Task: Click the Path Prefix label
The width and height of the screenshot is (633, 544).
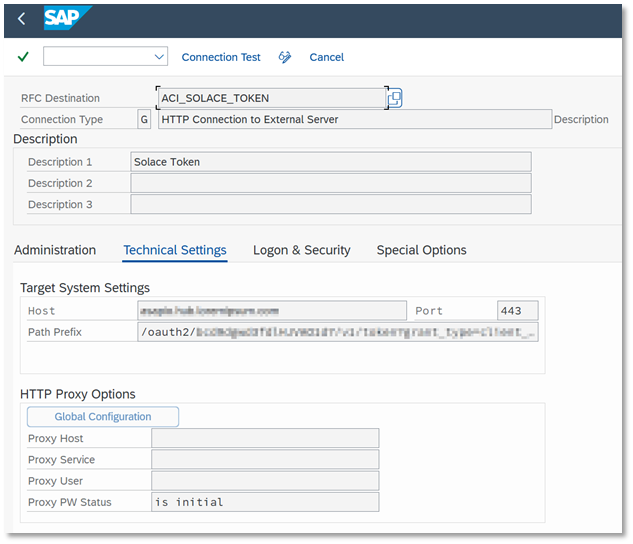Action: (x=54, y=332)
